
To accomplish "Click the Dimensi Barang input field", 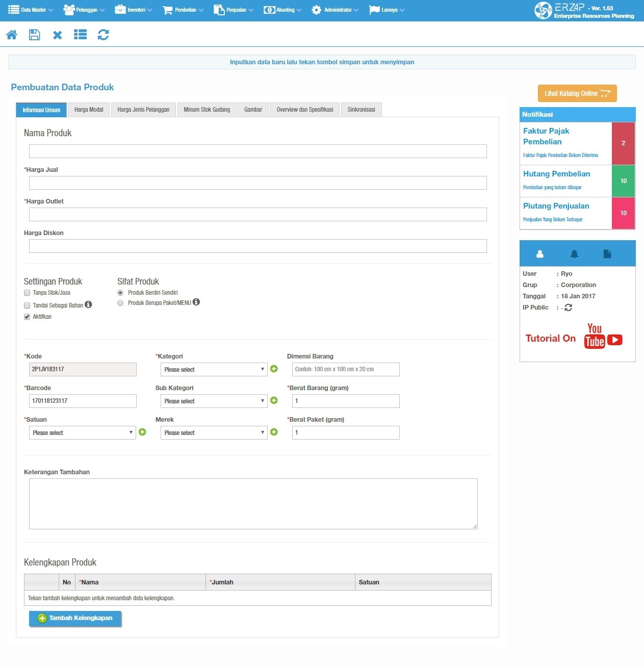I will click(x=346, y=369).
